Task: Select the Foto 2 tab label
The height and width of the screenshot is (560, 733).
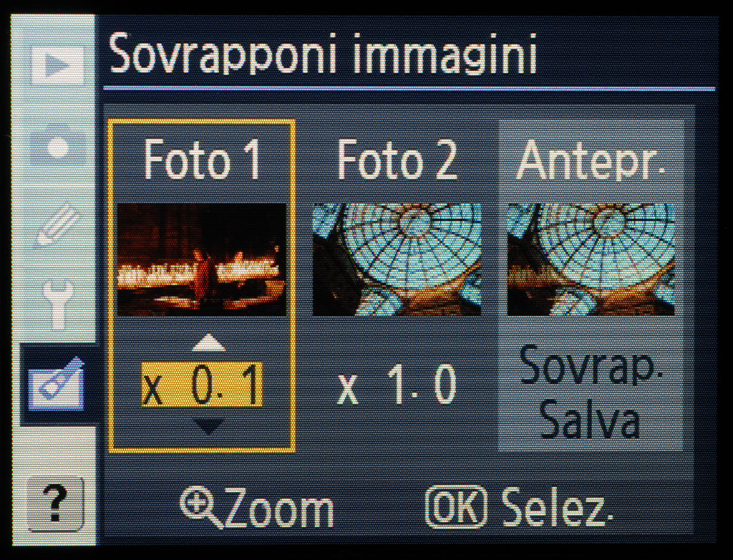Action: coord(397,160)
